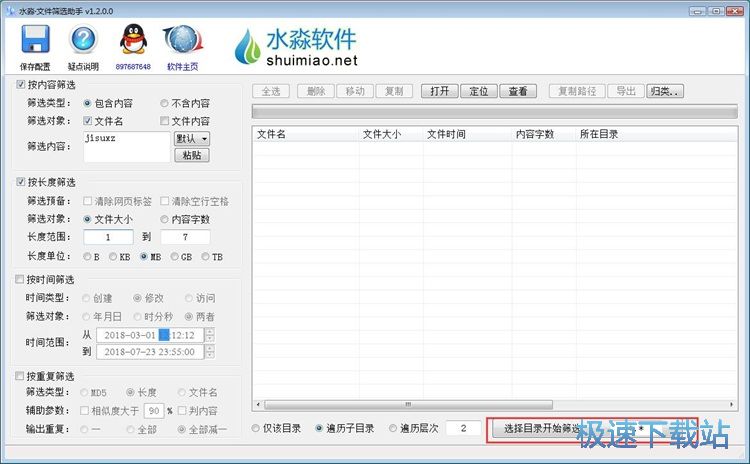Select the MB length unit radio button
This screenshot has height=464, width=750.
[143, 257]
